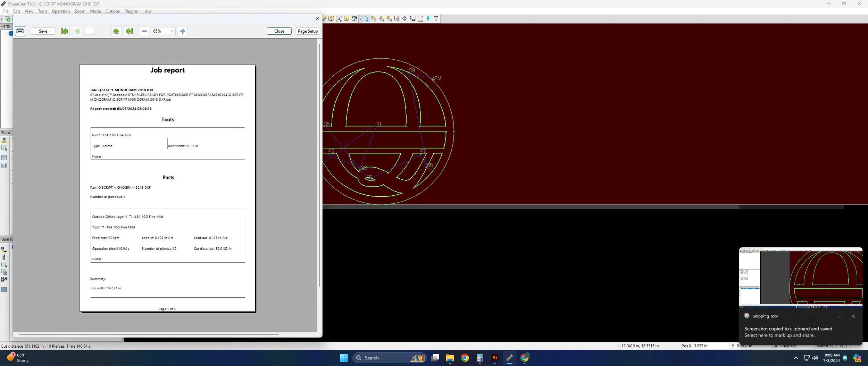Click the operations table icon at bottom

pyautogui.click(x=4, y=290)
